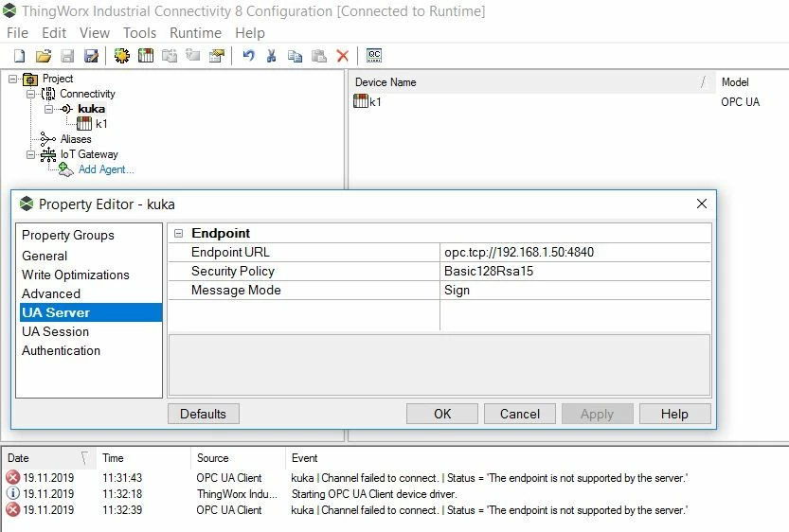789x532 pixels.
Task: Select the Authentication property group
Action: tap(89, 350)
